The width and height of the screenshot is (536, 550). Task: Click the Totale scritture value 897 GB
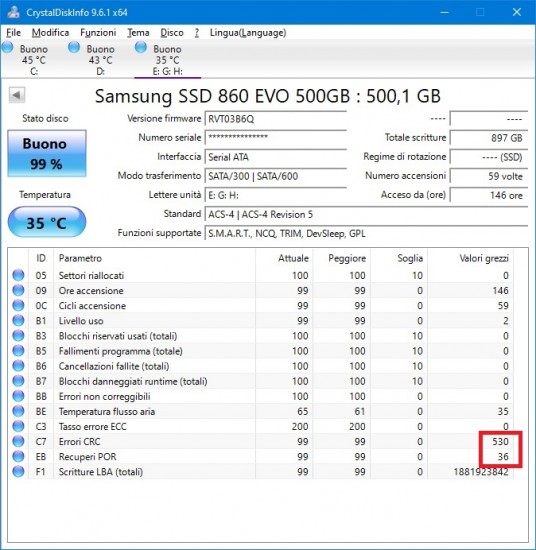[x=489, y=138]
